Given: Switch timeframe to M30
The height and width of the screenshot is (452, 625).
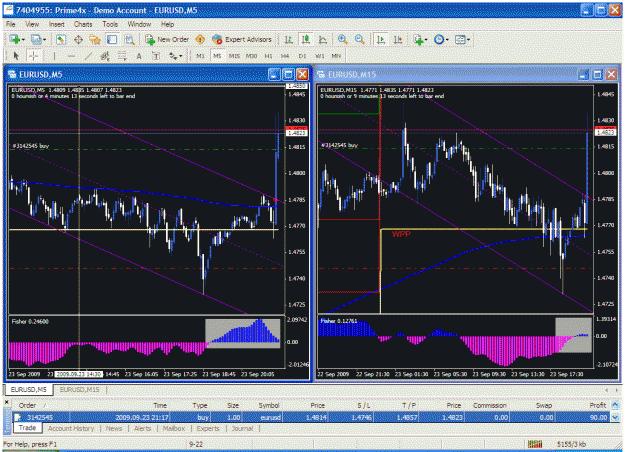Looking at the screenshot, I should [x=251, y=56].
